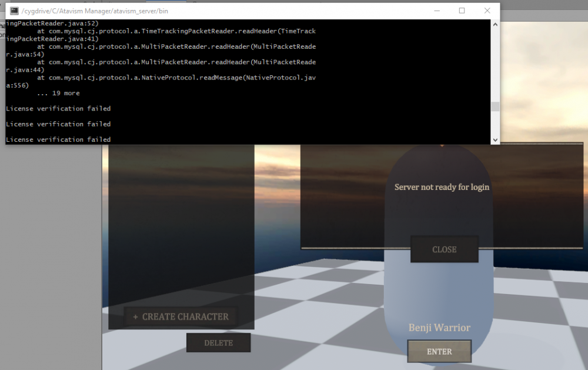The height and width of the screenshot is (370, 588).
Task: Click the '... 19 more' stack trace line
Action: [58, 93]
